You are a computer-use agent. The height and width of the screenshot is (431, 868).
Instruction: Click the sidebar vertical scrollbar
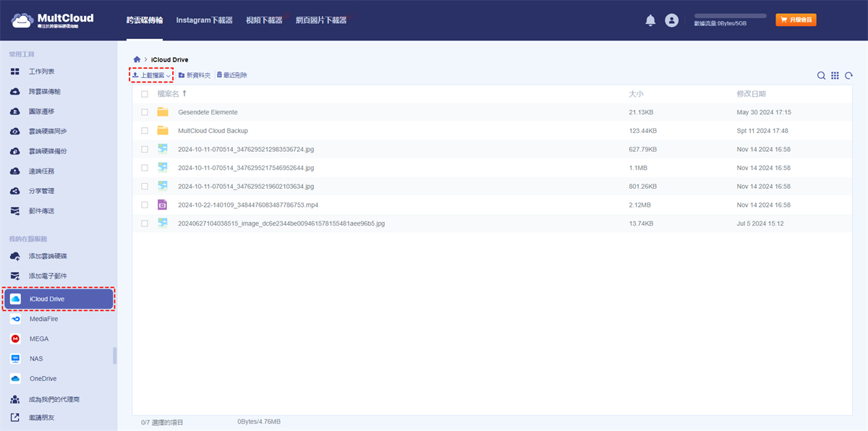114,356
